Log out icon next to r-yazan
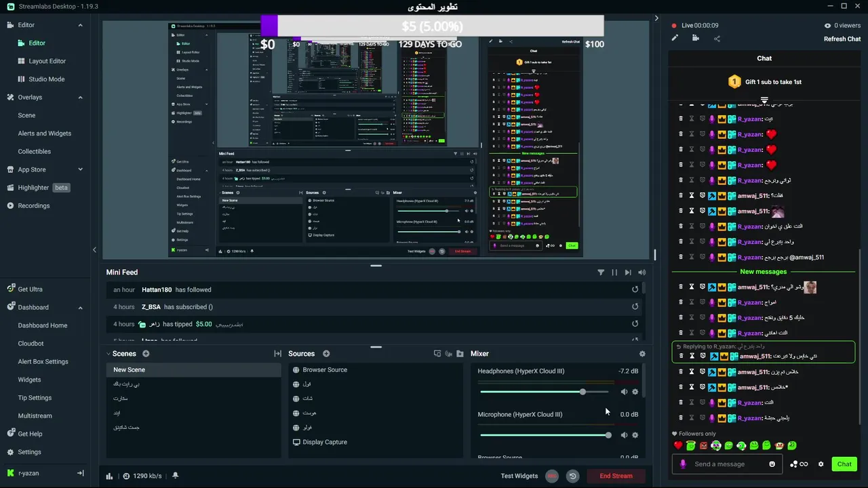The image size is (868, 488). 80,473
